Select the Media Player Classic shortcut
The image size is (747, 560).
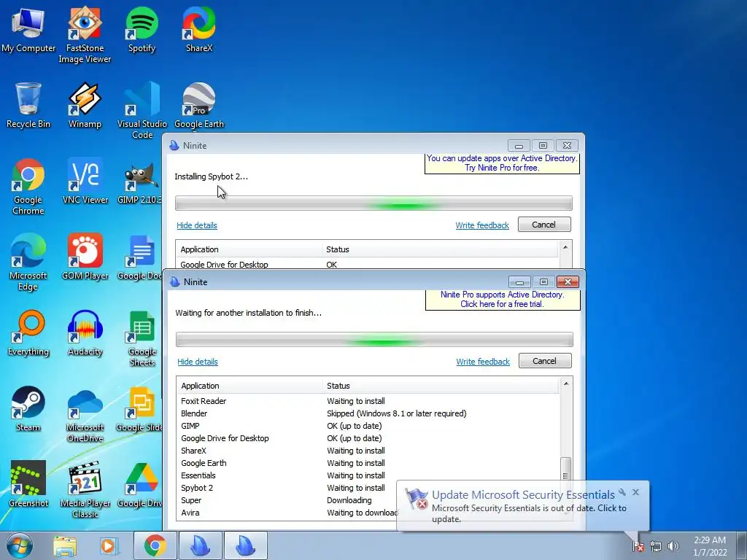pyautogui.click(x=85, y=489)
